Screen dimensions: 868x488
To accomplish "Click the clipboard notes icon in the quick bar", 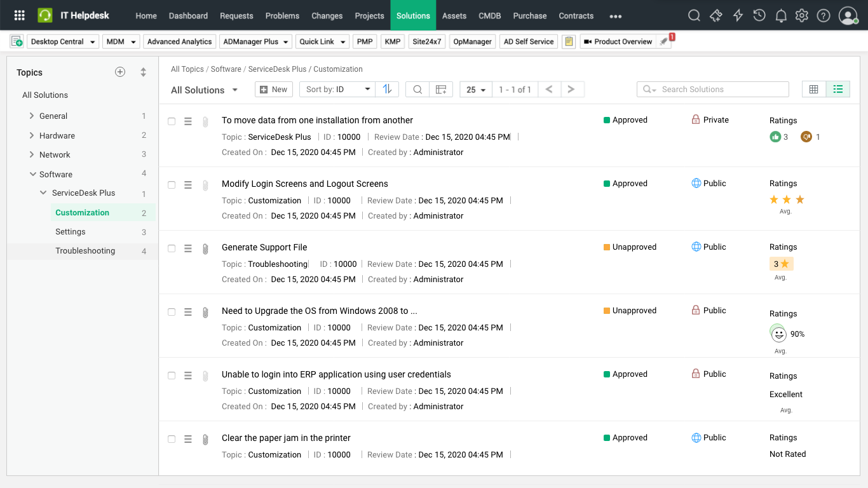I will (569, 41).
